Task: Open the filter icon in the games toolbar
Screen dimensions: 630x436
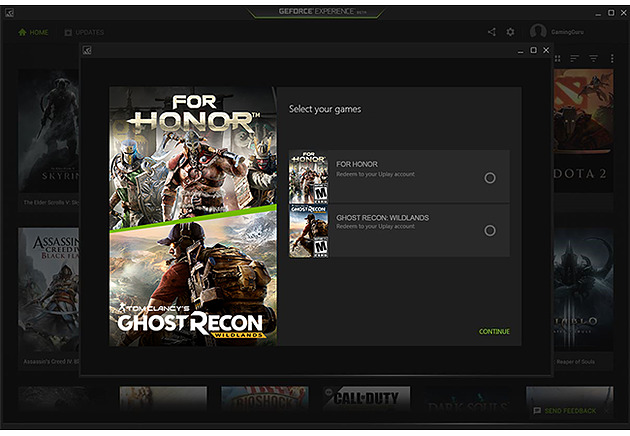Action: click(x=593, y=59)
